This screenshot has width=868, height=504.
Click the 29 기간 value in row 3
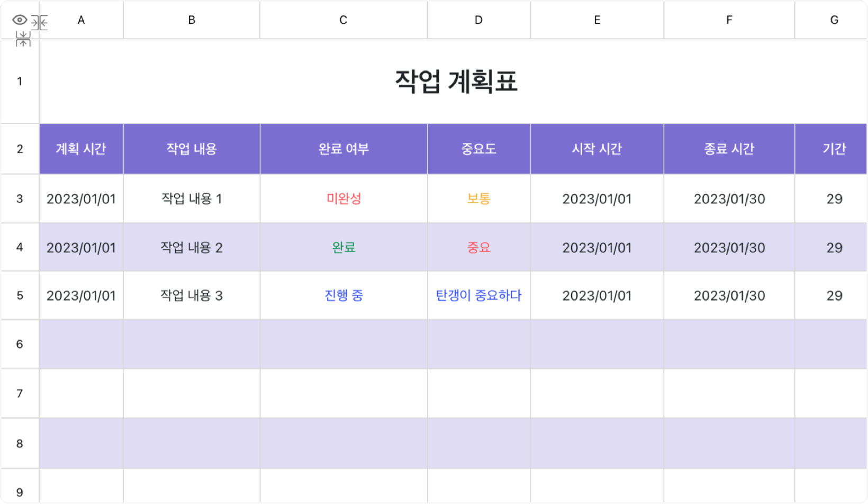point(834,199)
